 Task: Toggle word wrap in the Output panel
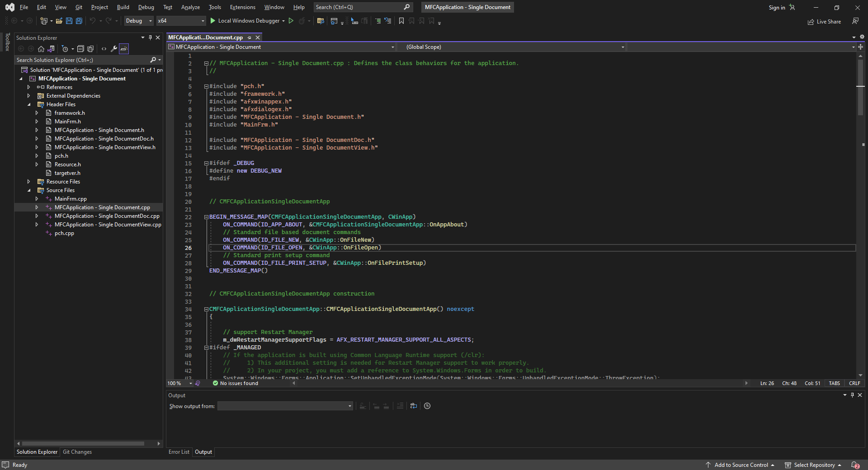(x=414, y=406)
